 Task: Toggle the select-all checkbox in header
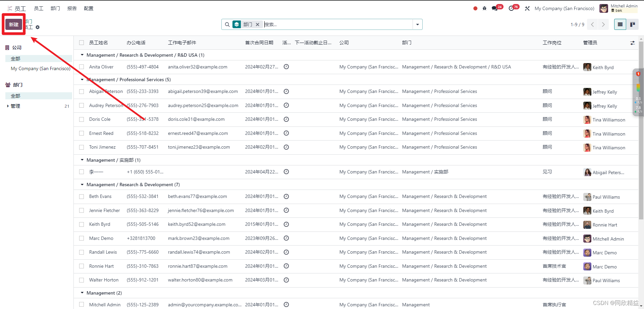[x=81, y=43]
